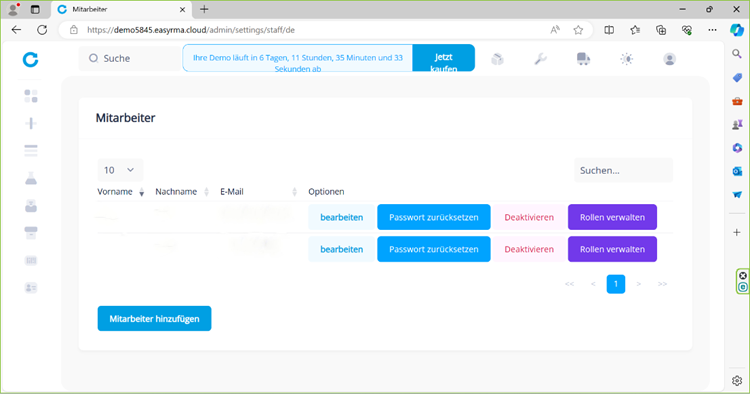
Task: Click the EasyRMA logo icon
Action: pos(31,59)
